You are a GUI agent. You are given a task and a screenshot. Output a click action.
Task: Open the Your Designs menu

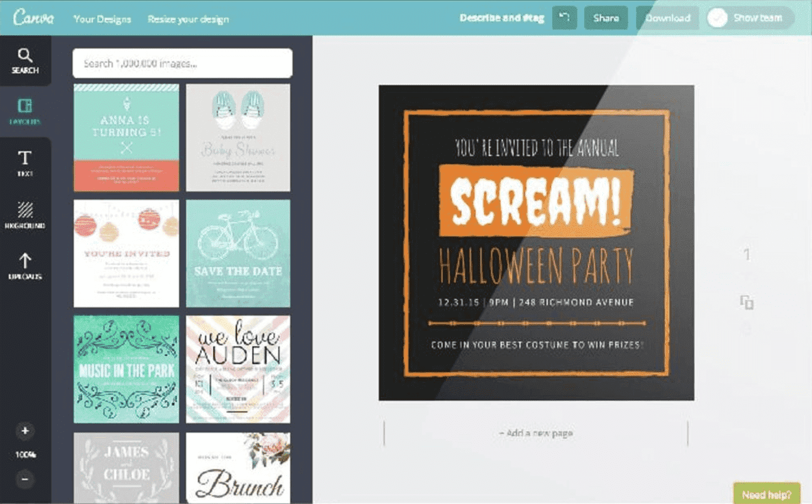102,19
